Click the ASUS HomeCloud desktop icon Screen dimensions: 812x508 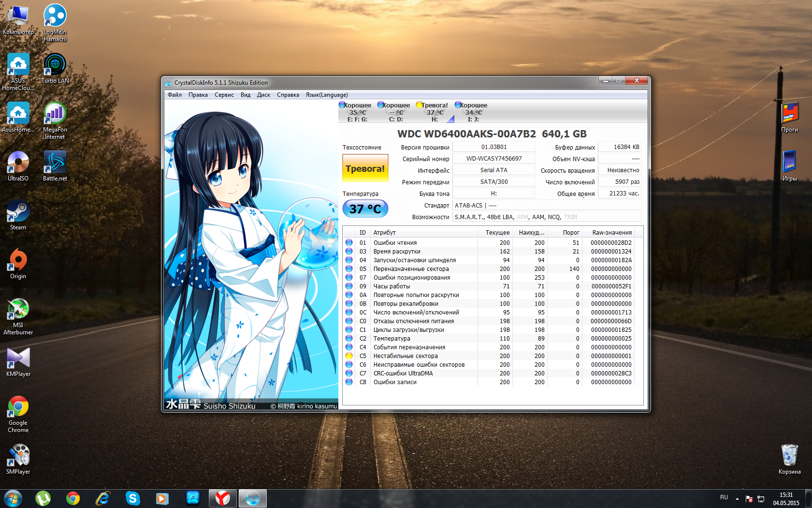coord(18,72)
